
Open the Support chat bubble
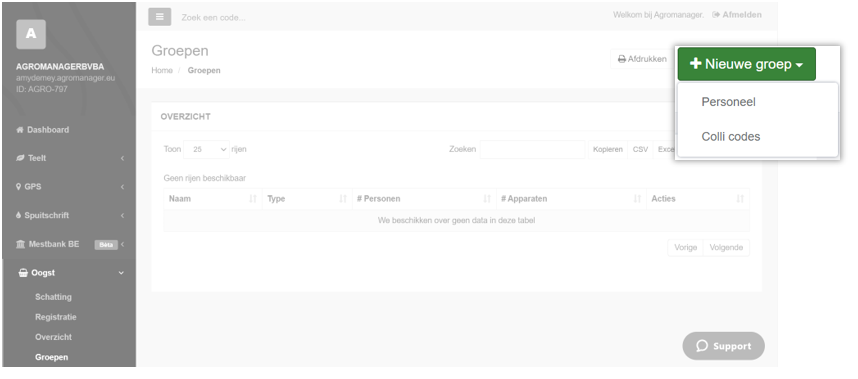tap(723, 346)
